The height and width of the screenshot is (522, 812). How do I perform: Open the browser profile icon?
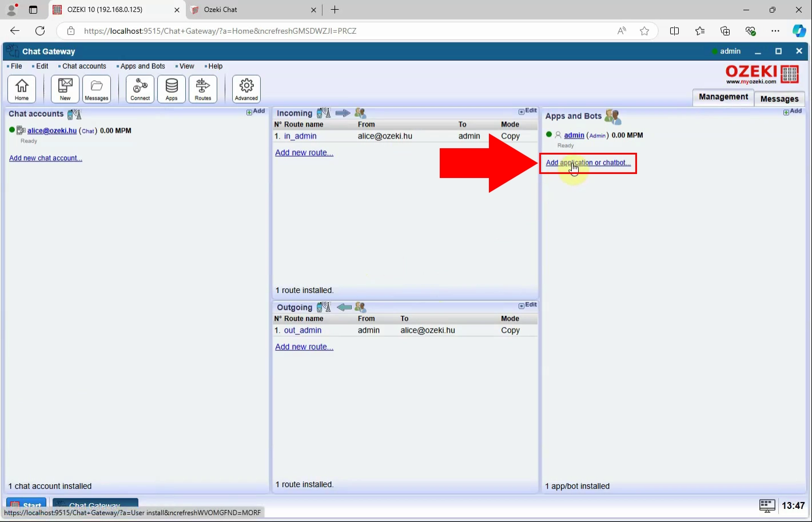(x=11, y=10)
